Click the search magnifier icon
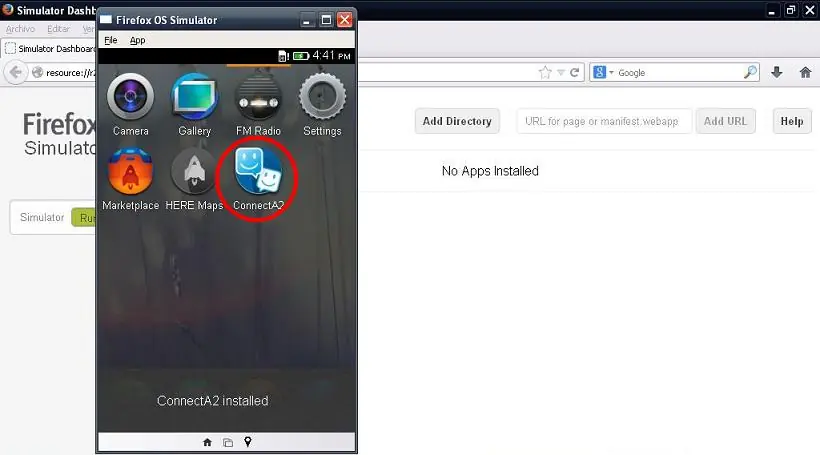 pyautogui.click(x=750, y=72)
